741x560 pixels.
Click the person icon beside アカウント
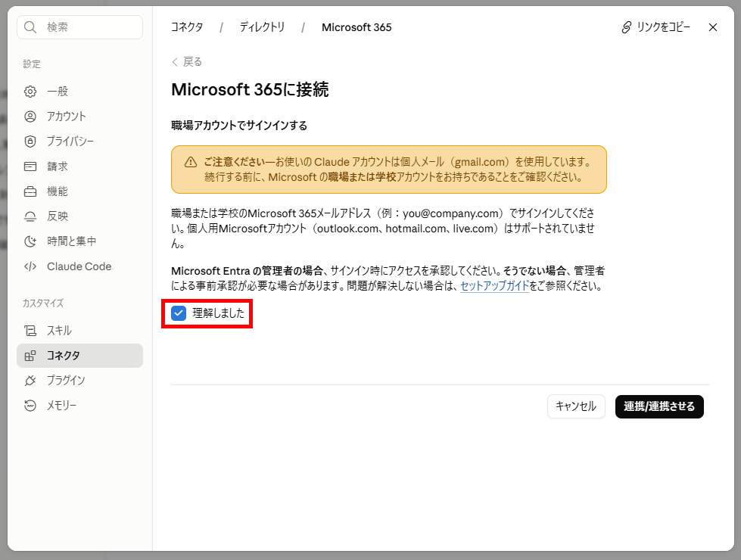(30, 117)
